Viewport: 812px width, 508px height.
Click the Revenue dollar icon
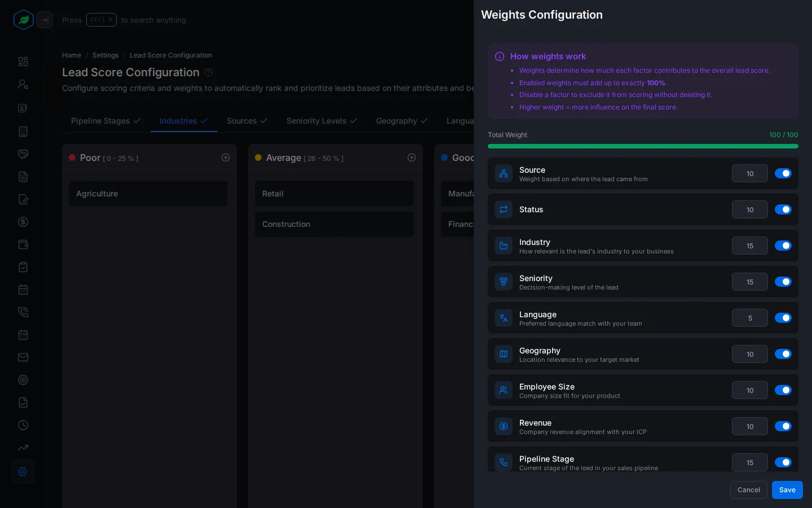pos(504,426)
